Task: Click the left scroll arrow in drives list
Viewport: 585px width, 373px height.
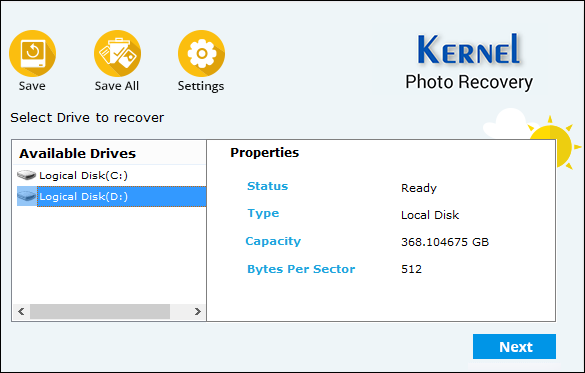Action: (21, 311)
